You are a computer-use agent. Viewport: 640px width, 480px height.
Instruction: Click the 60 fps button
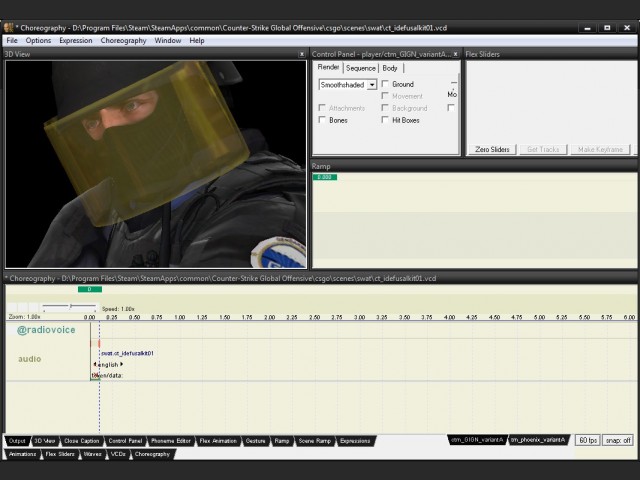pos(588,440)
